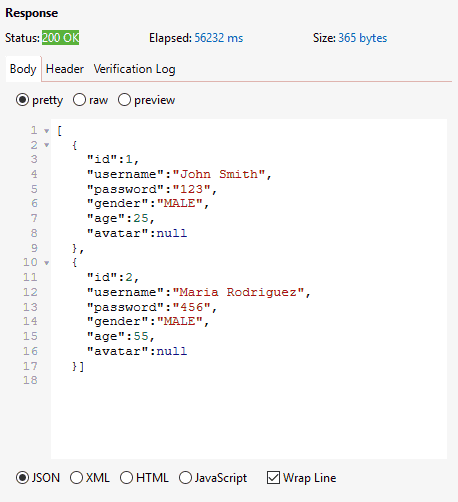Collapse the object at line 10
Image resolution: width=458 pixels, height=502 pixels.
click(47, 263)
